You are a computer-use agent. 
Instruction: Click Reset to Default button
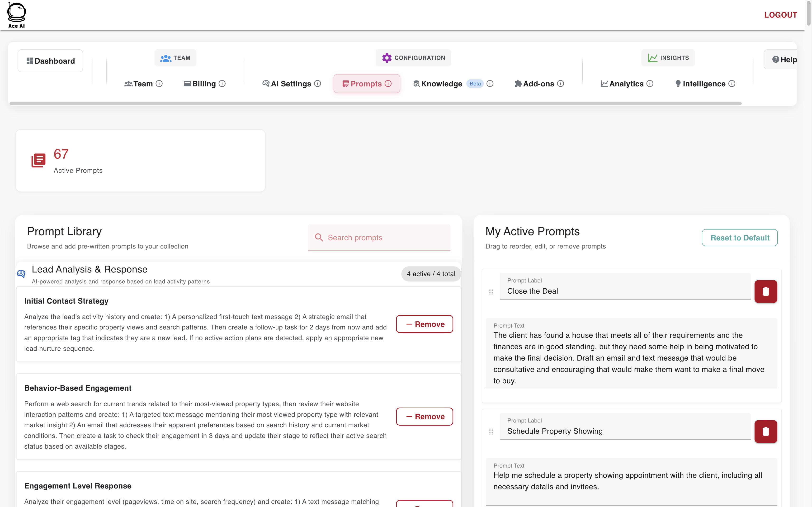click(740, 238)
